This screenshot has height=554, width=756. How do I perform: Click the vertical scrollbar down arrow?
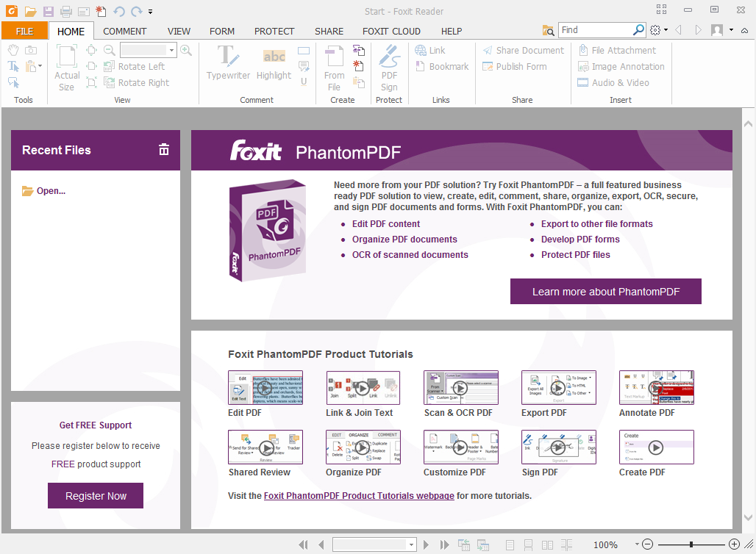[749, 518]
